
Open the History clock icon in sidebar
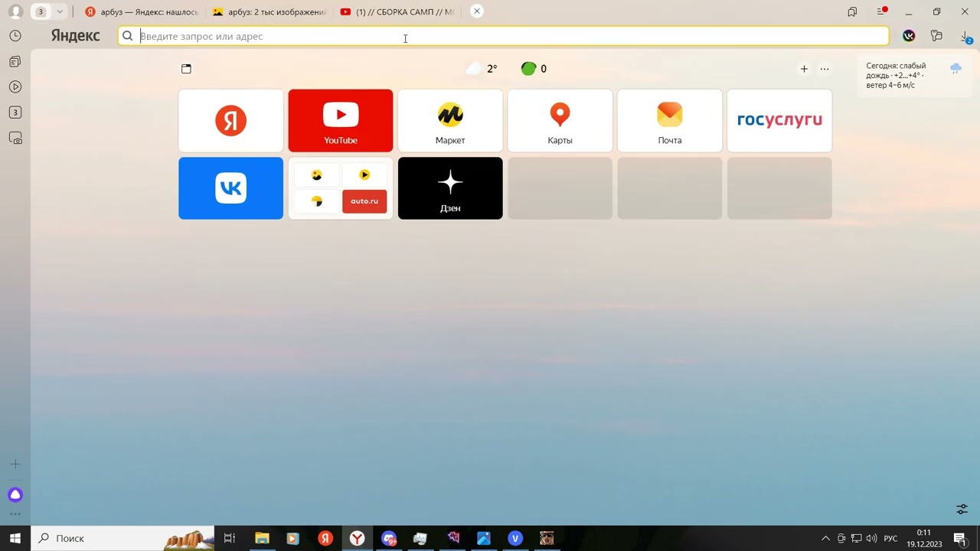click(15, 36)
